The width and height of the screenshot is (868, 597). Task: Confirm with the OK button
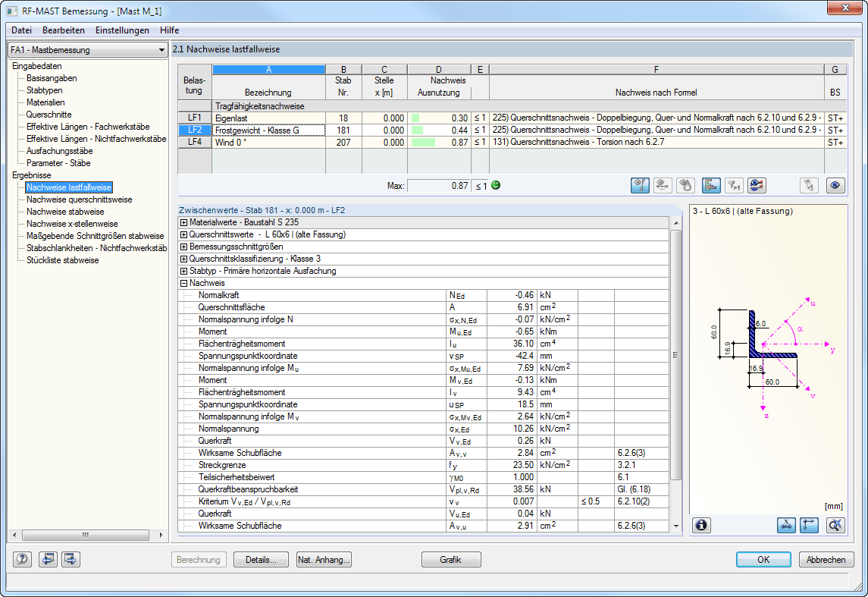[x=763, y=560]
